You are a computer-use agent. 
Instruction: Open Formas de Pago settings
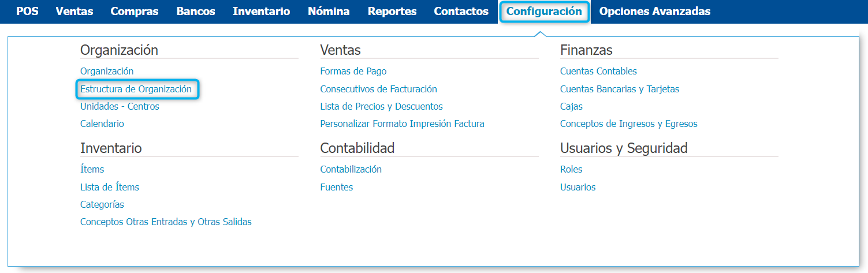(353, 72)
